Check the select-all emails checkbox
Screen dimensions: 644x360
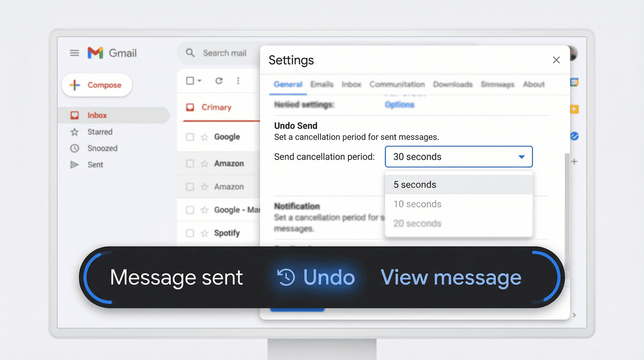pos(190,81)
